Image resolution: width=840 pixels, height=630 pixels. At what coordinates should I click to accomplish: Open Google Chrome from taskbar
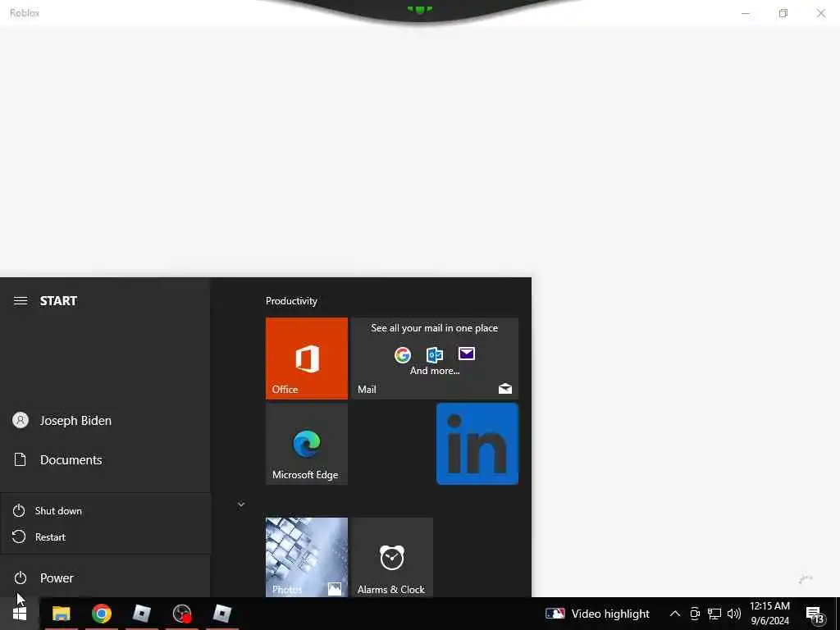point(101,614)
